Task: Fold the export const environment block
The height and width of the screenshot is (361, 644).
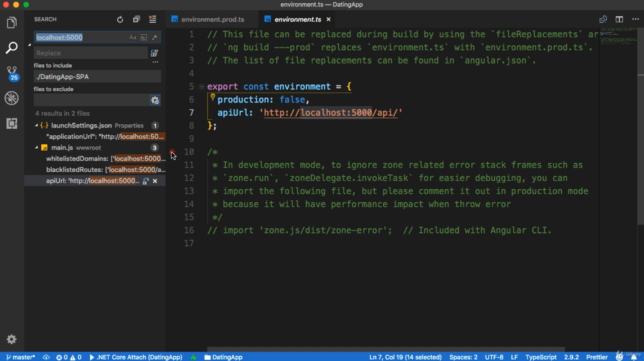Action: pyautogui.click(x=202, y=87)
